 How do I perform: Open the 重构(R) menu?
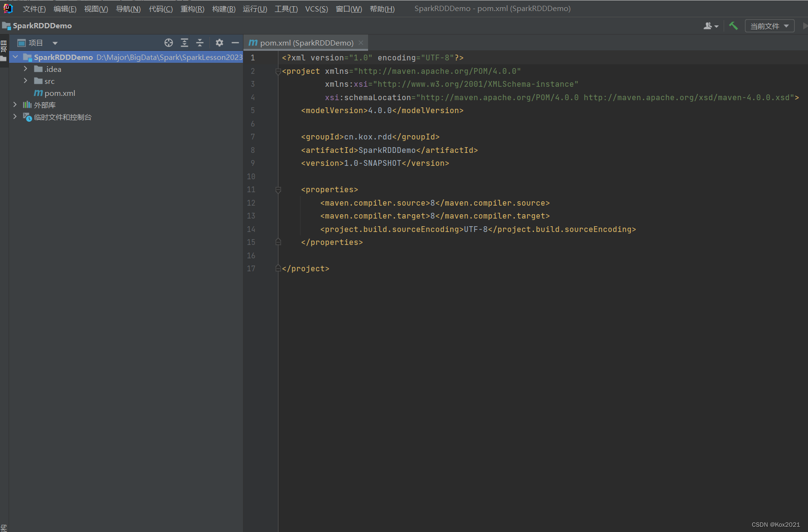click(x=192, y=9)
